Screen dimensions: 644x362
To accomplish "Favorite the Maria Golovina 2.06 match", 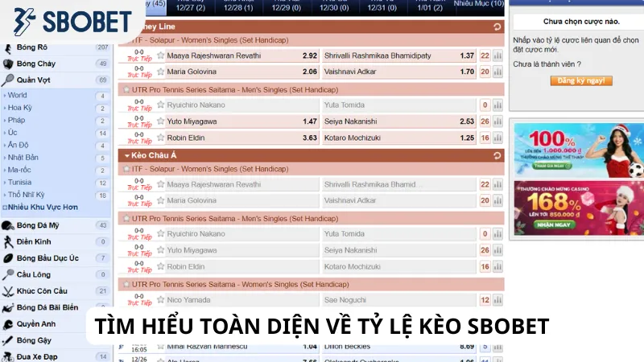I will click(x=160, y=72).
